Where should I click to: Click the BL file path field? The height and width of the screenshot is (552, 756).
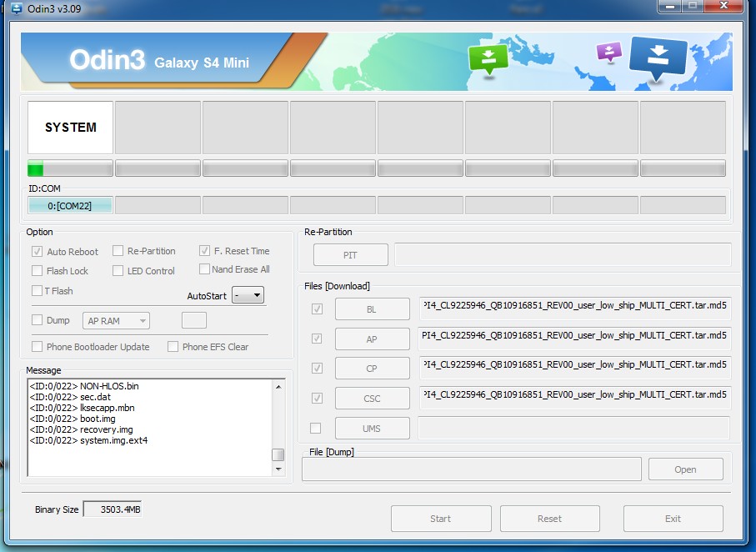coord(575,309)
